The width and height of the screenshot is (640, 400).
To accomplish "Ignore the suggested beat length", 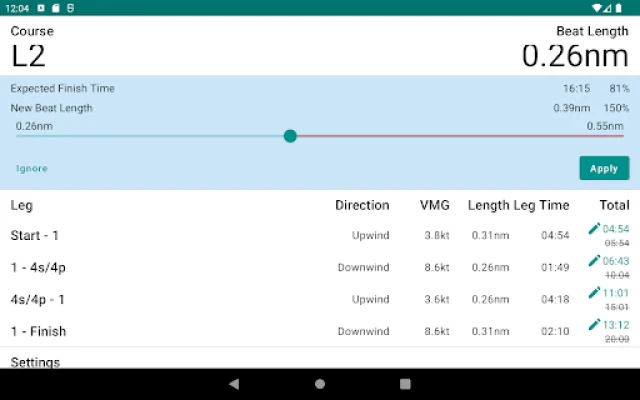I will [32, 168].
